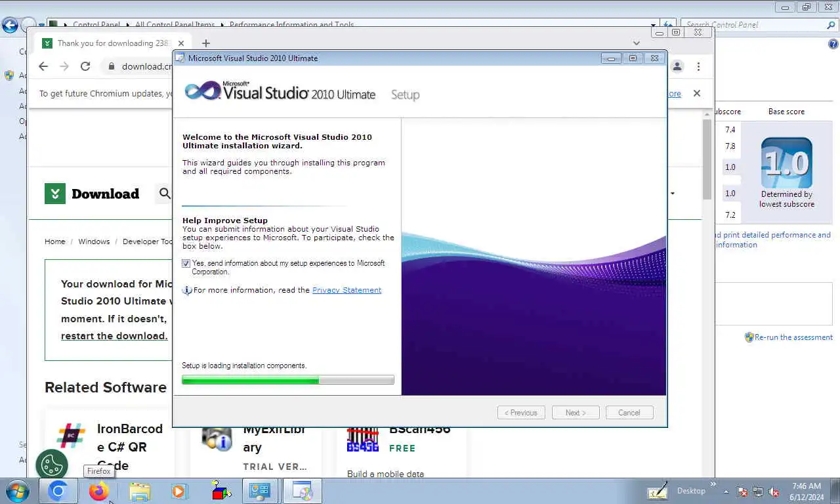This screenshot has height=504, width=840.
Task: Open the BScan456 software title
Action: click(x=420, y=429)
